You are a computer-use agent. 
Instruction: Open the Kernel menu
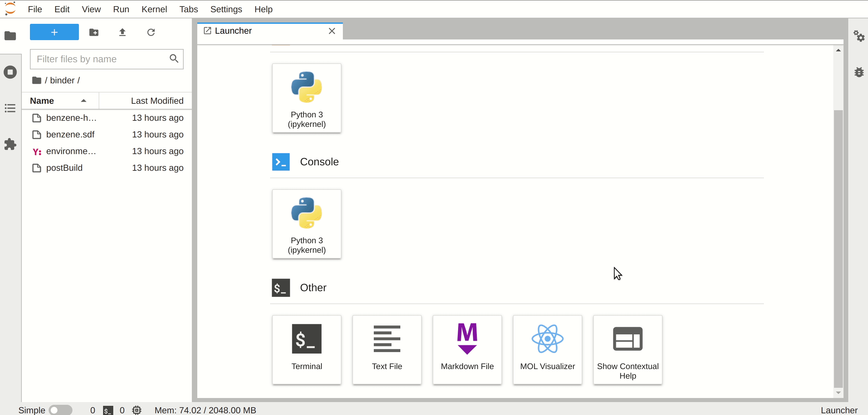154,9
